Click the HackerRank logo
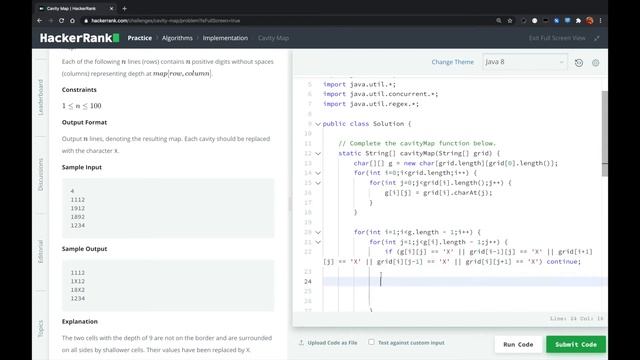Screen dimensions: 640x360 click(80, 38)
